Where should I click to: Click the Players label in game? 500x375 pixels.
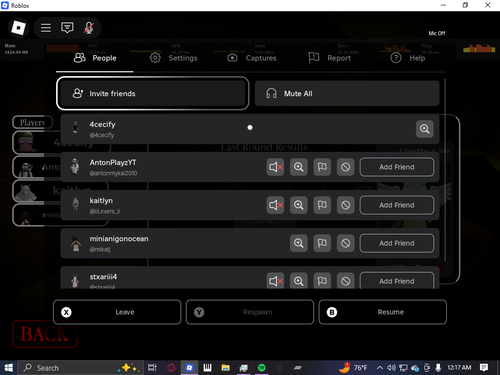[32, 122]
